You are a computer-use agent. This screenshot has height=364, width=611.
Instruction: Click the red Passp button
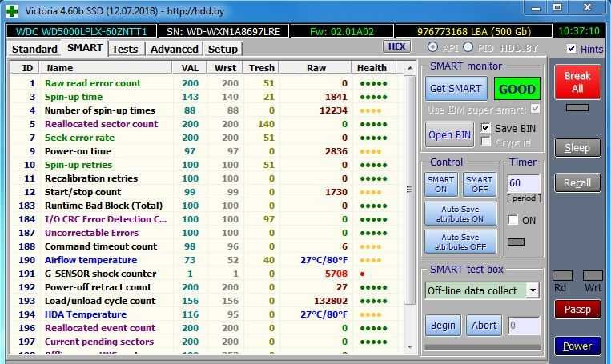(577, 310)
